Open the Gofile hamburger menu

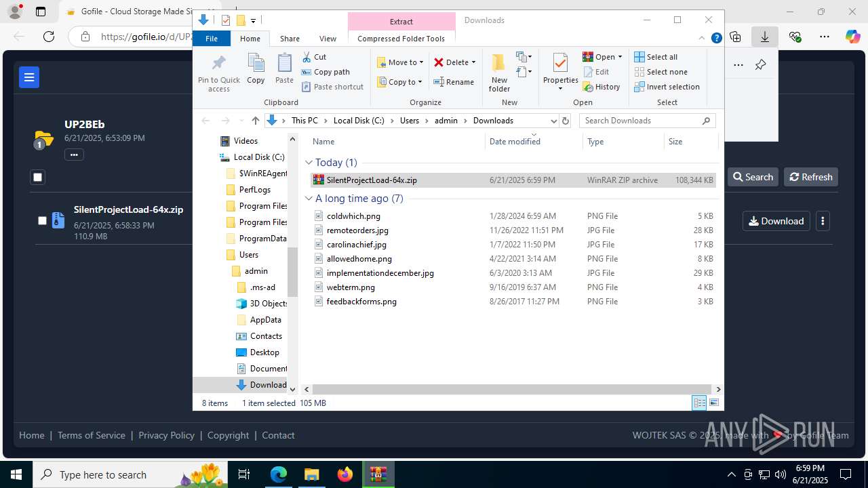point(29,77)
